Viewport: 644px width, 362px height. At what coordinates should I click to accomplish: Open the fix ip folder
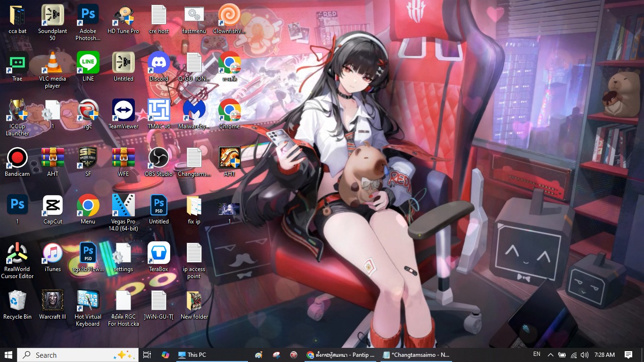(x=194, y=210)
